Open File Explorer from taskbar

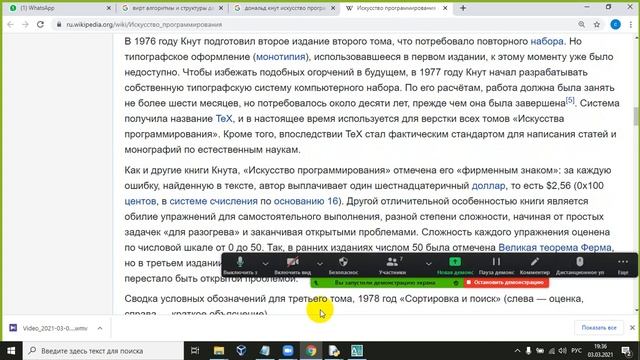pos(219,351)
